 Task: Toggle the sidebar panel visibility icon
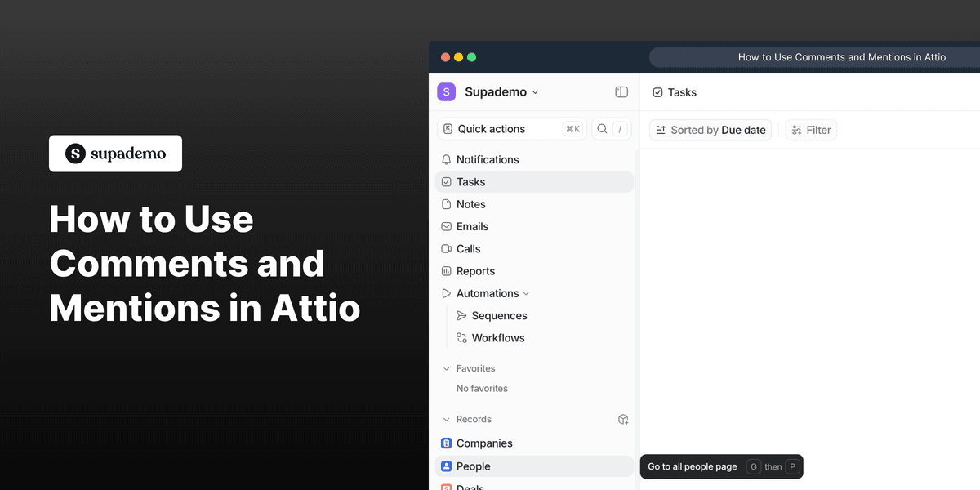click(x=621, y=92)
